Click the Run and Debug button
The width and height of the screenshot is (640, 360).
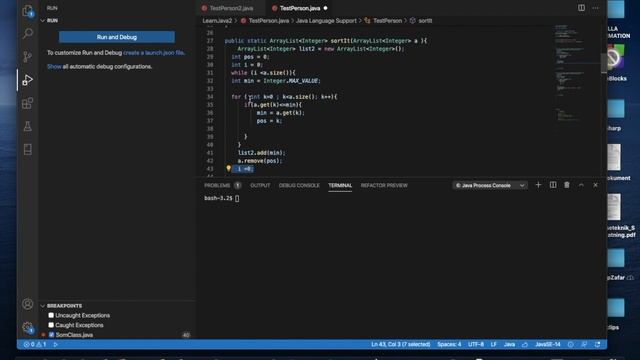point(117,37)
